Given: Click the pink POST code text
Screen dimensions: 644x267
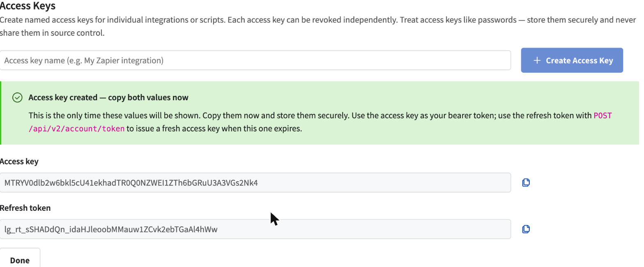Looking at the screenshot, I should [603, 116].
